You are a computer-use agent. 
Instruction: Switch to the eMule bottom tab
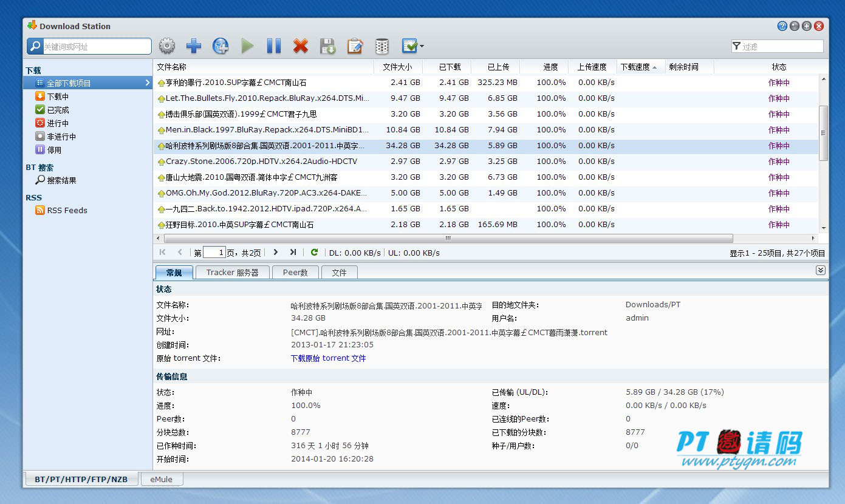tap(162, 479)
